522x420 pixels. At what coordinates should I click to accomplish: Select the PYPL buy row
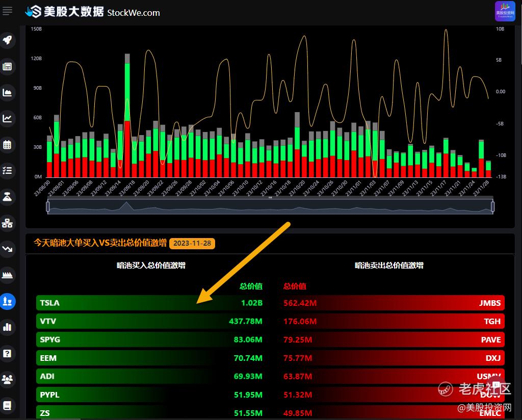coord(151,395)
